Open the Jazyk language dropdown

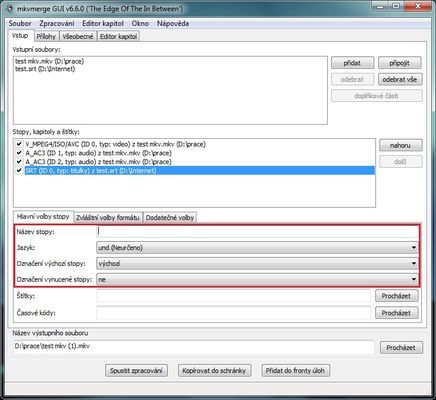coord(257,248)
